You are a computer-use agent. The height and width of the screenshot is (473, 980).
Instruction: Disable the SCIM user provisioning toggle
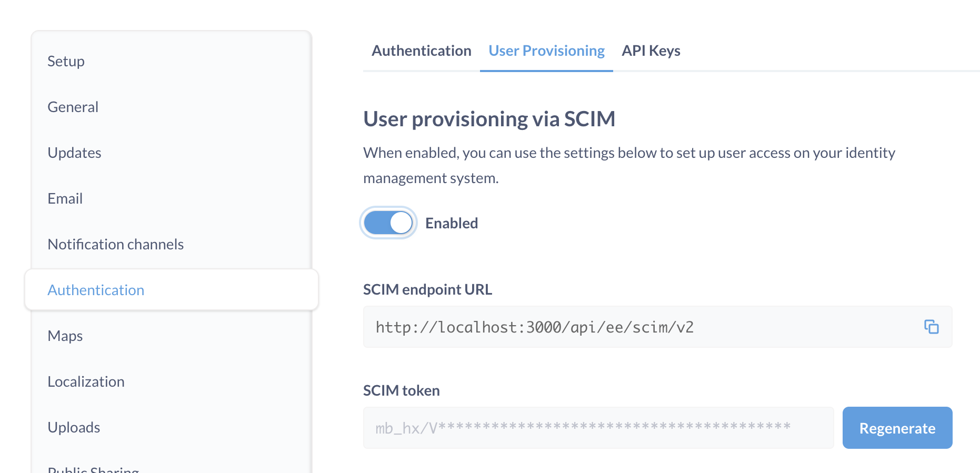388,223
